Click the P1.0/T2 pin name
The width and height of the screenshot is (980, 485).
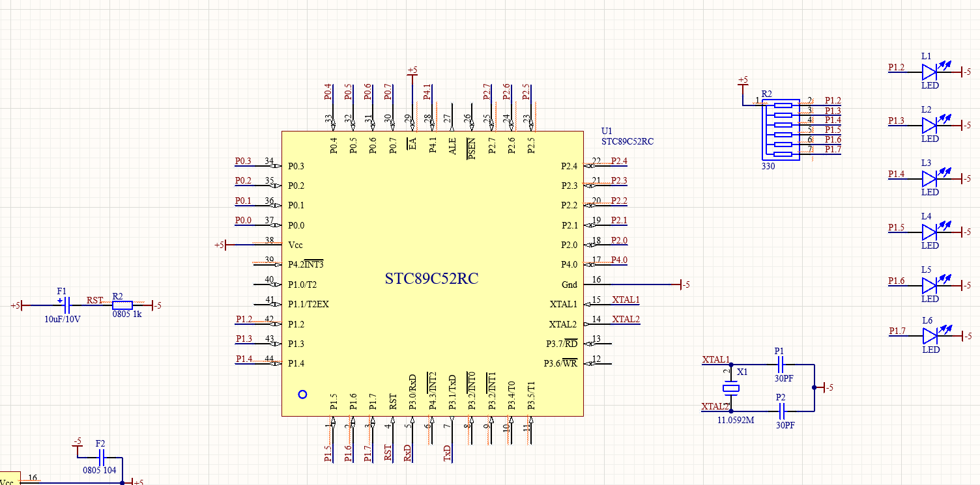click(x=302, y=284)
